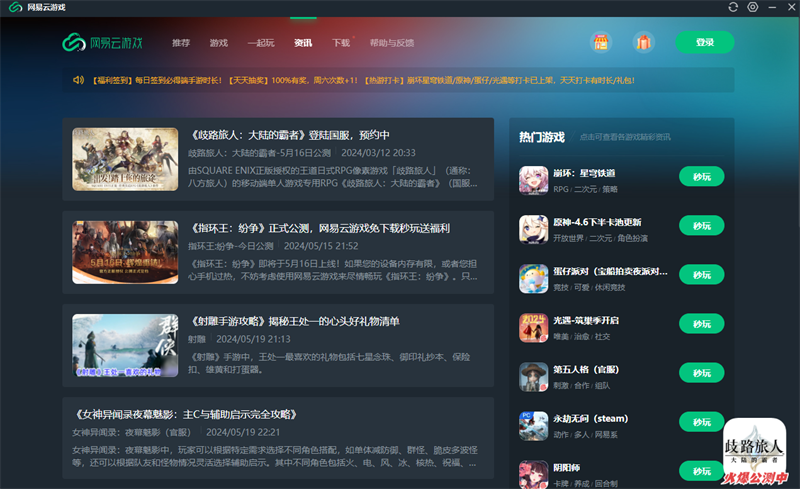
Task: Switch to the 游戏 tab
Action: [x=218, y=43]
